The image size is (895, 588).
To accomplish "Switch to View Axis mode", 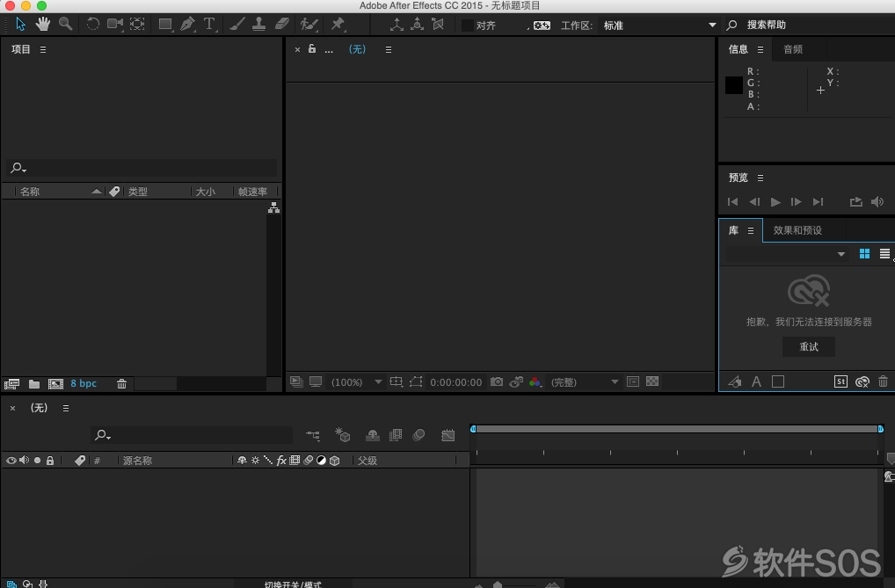I will [438, 24].
